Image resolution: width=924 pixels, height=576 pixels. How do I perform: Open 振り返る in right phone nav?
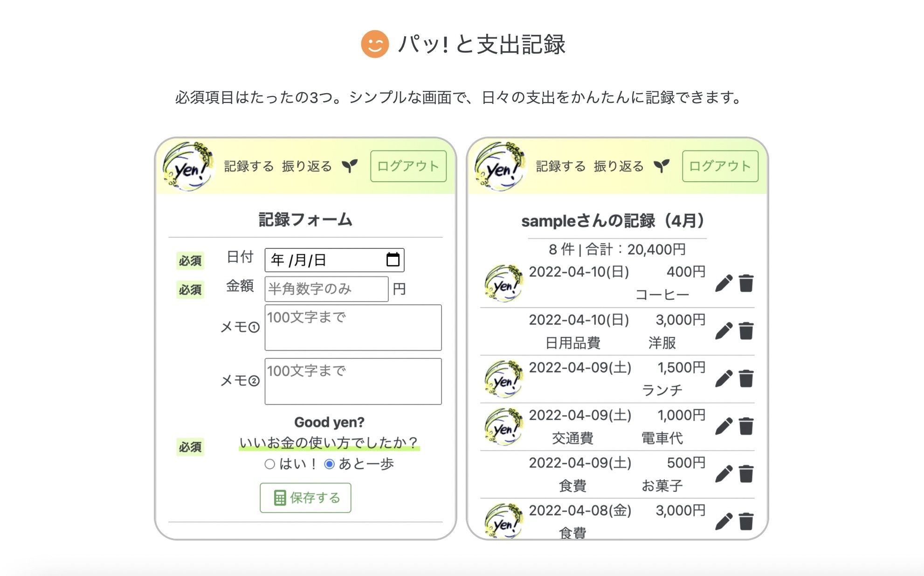click(x=619, y=166)
